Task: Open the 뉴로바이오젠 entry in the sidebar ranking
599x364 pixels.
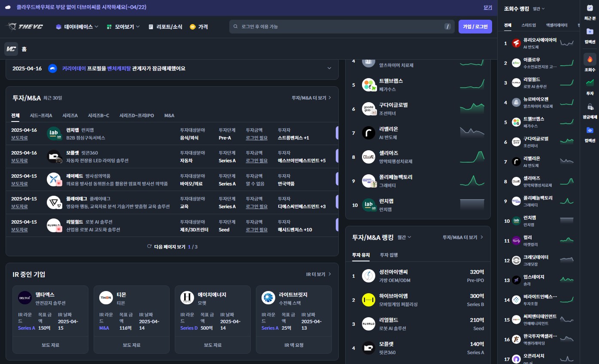Action: (x=539, y=102)
